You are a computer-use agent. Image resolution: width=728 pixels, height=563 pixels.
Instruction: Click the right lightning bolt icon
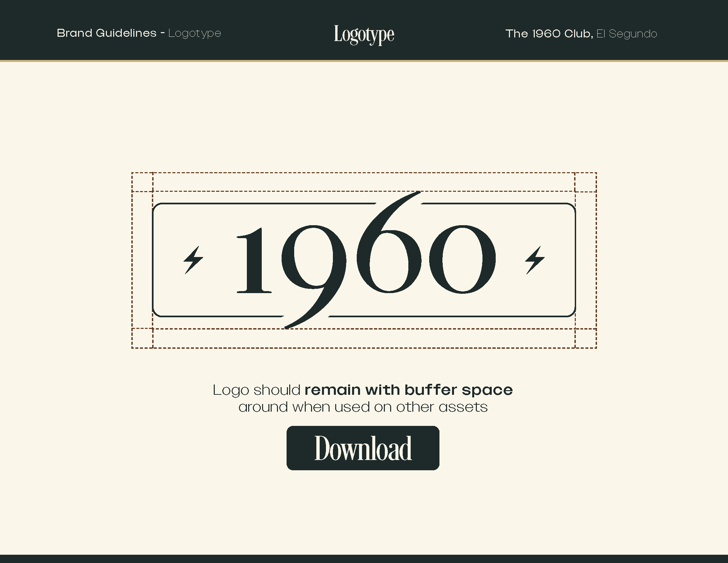(535, 260)
